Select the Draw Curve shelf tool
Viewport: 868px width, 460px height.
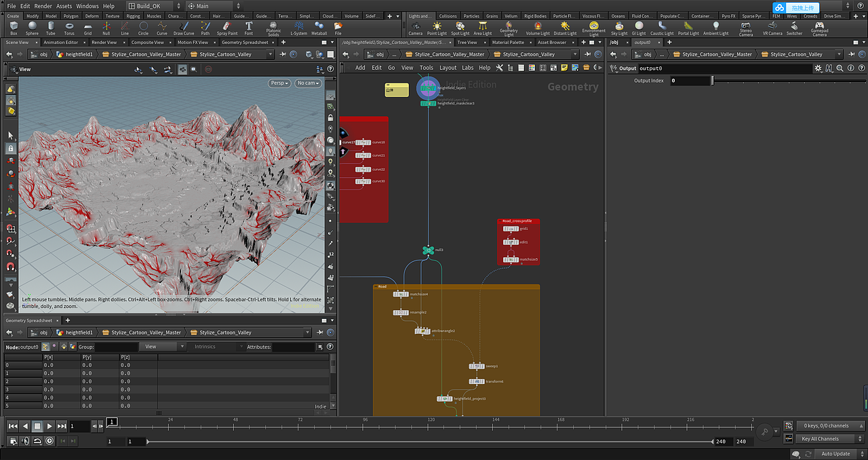[184, 28]
